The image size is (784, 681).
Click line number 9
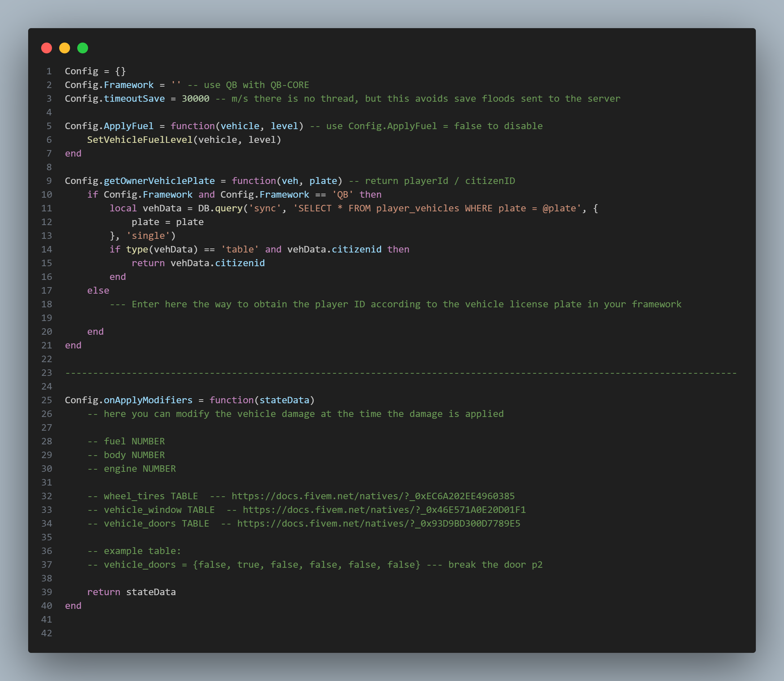[49, 181]
